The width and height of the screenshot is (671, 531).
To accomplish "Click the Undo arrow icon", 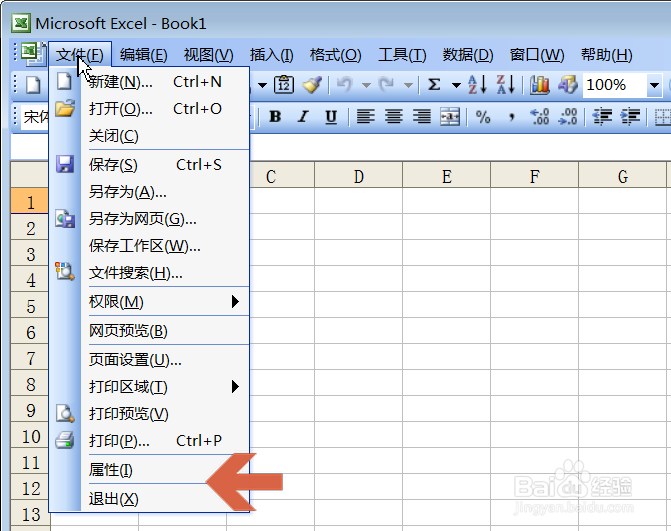I will 344,84.
